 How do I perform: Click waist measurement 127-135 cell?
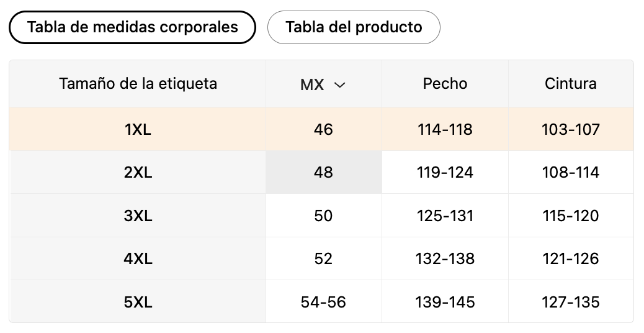pyautogui.click(x=570, y=302)
